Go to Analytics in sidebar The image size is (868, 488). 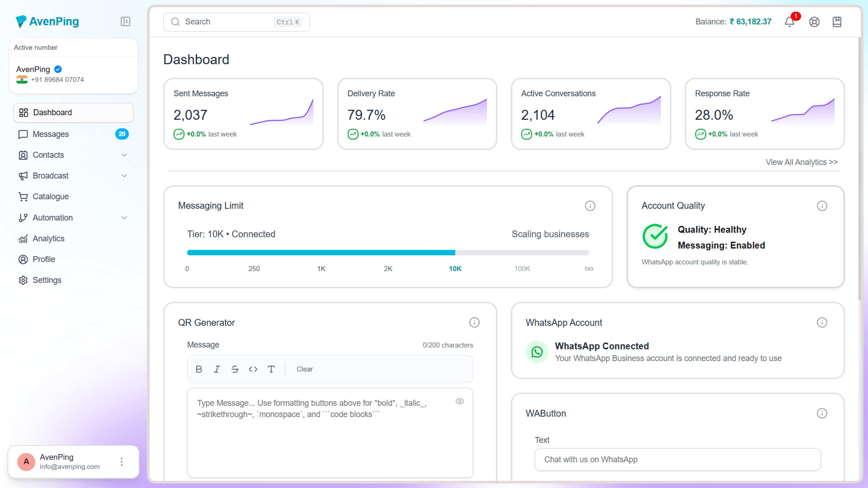click(49, 238)
